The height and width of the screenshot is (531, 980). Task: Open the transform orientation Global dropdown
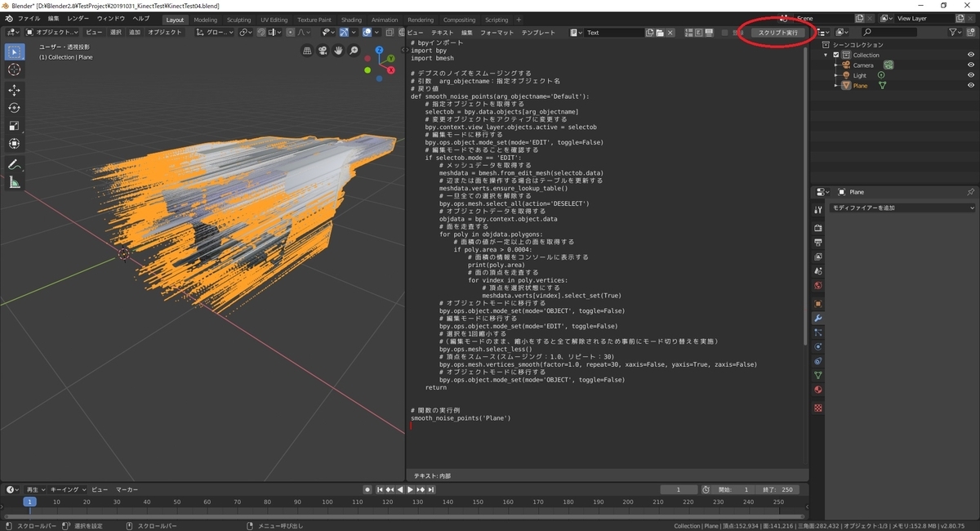(215, 33)
